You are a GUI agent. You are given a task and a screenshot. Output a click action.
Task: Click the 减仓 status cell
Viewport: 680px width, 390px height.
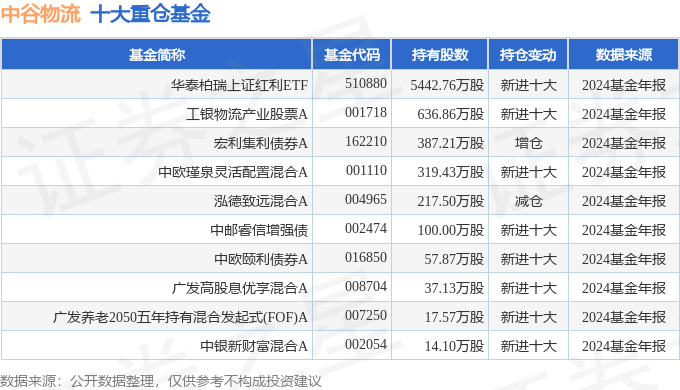[528, 201]
